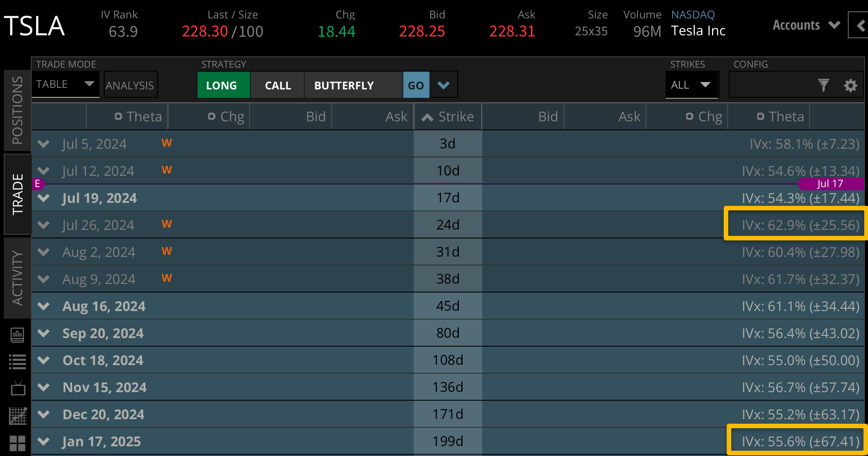
Task: Expand the Jan 17, 2025 expiration row
Action: (x=43, y=441)
